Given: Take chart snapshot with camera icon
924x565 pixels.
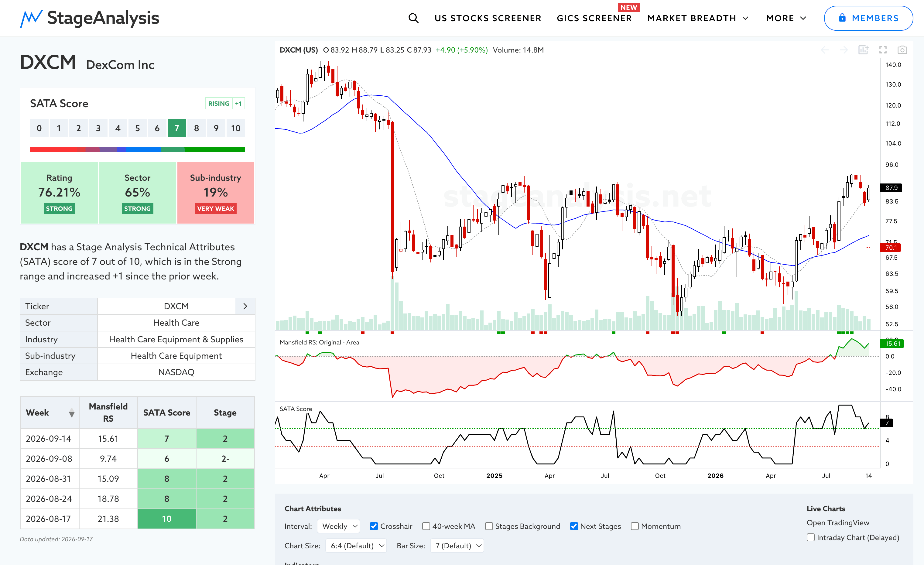Looking at the screenshot, I should point(902,50).
